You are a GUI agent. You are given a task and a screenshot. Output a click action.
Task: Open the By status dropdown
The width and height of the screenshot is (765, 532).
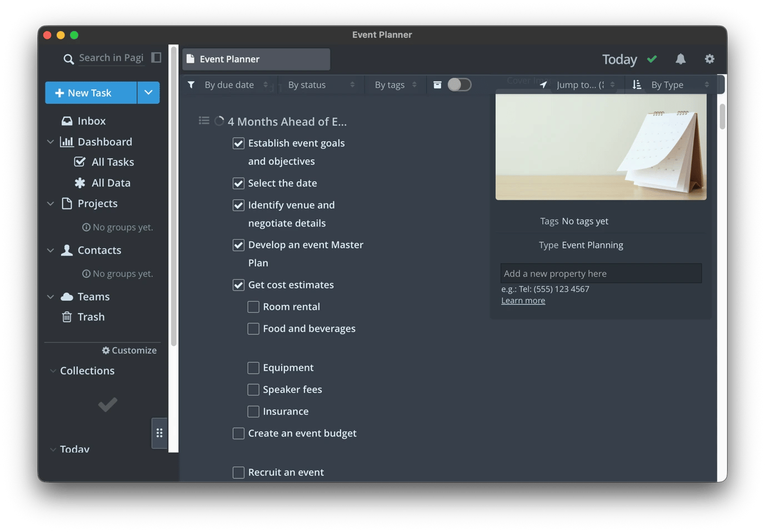coord(321,85)
